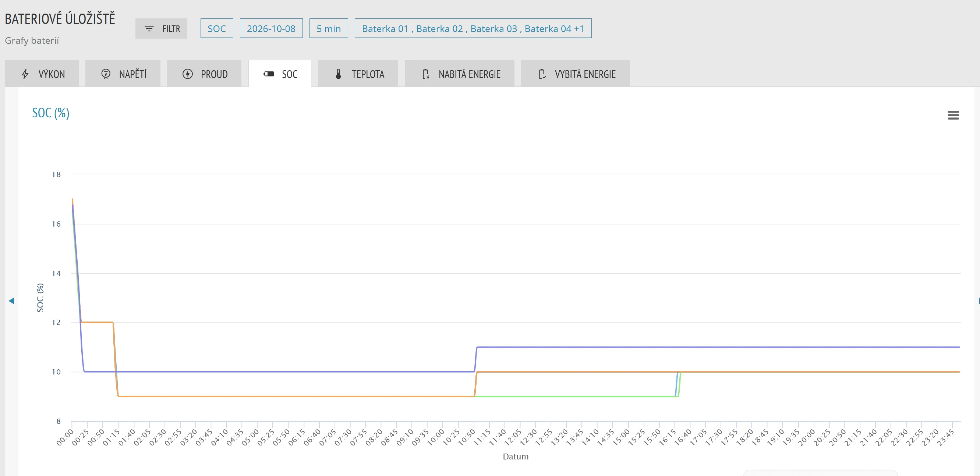980x476 pixels.
Task: Click the Datum axis title
Action: pyautogui.click(x=516, y=456)
